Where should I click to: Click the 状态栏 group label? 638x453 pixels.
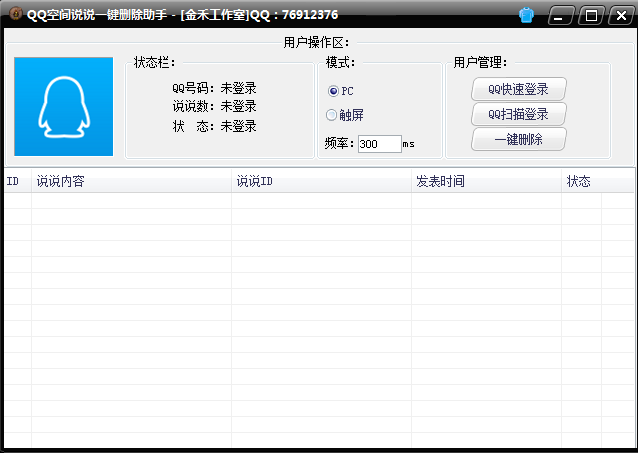[155, 62]
